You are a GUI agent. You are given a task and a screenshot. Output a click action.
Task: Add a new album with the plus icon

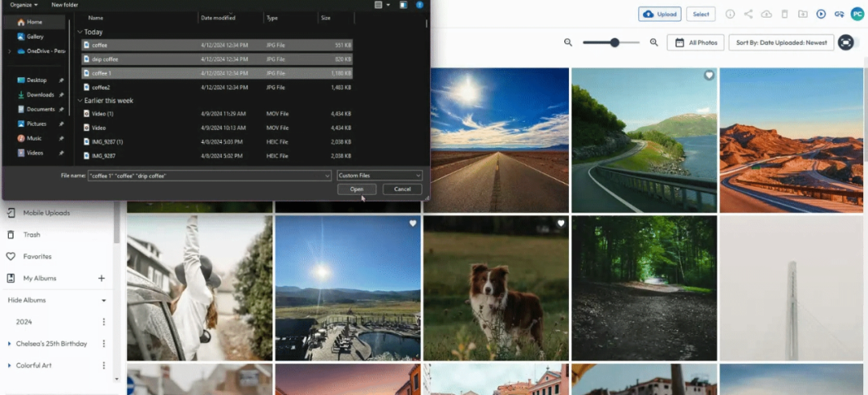tap(101, 279)
